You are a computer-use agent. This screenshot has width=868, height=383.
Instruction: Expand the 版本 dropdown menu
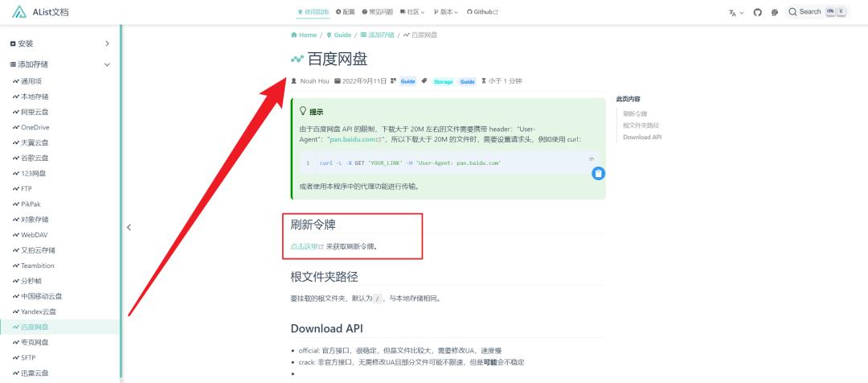(445, 11)
